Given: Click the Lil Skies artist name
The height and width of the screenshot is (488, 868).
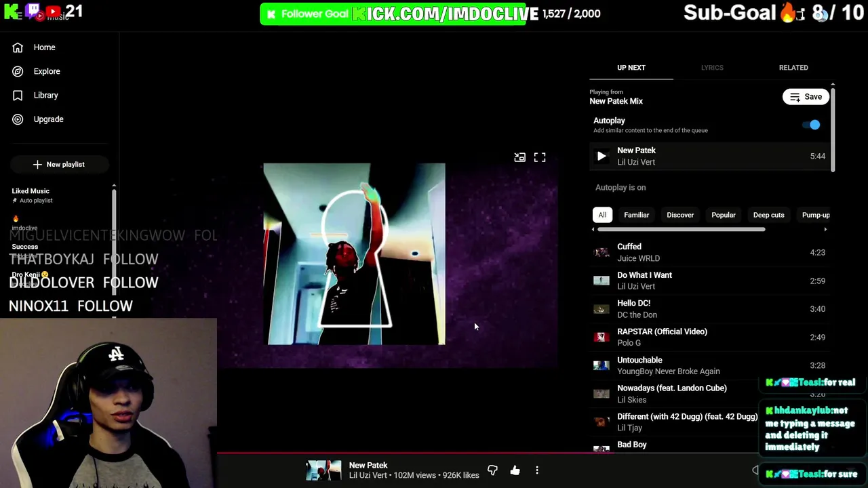Looking at the screenshot, I should [631, 400].
